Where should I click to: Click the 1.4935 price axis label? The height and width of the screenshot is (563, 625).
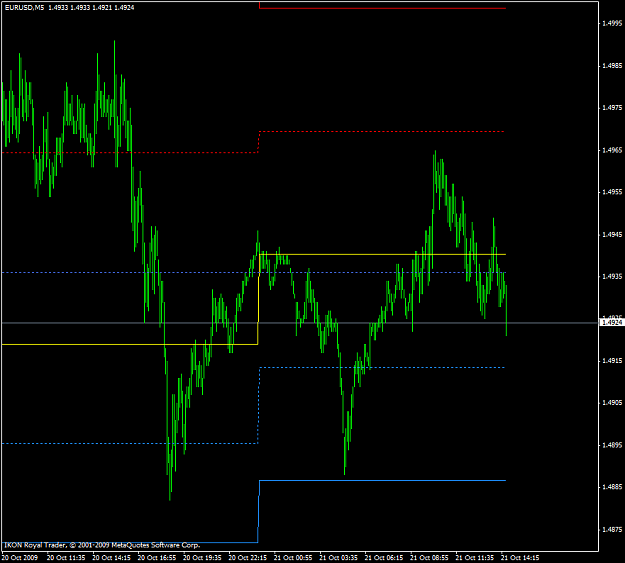pyautogui.click(x=612, y=276)
